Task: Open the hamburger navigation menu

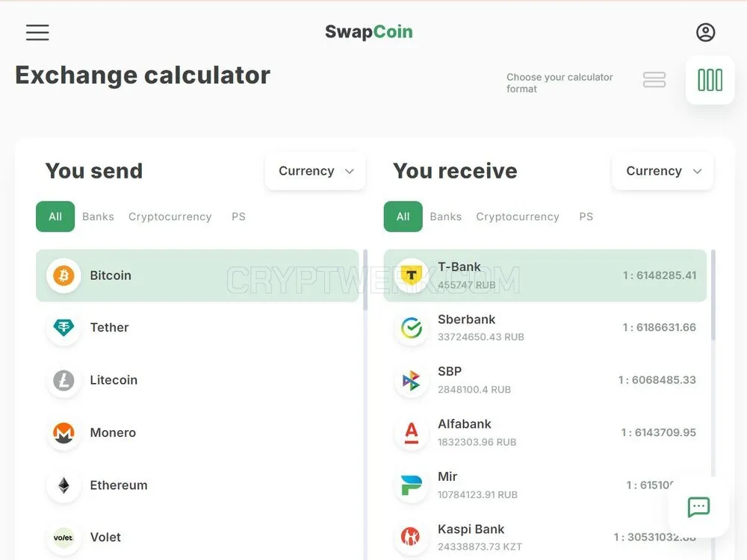Action: pyautogui.click(x=37, y=32)
